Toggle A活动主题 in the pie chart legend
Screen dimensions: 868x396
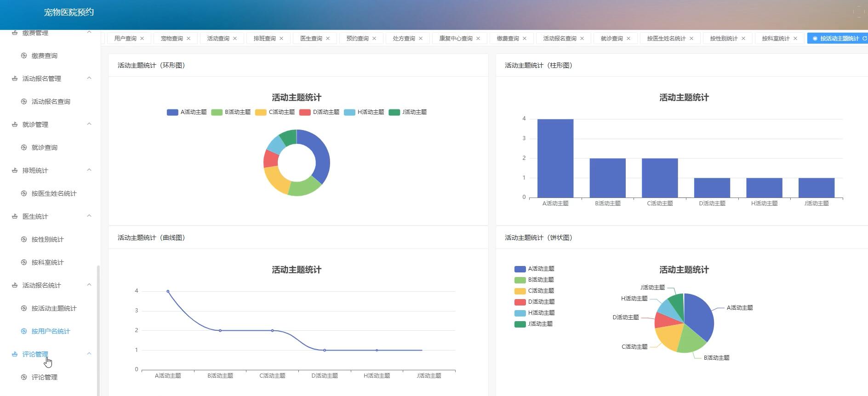click(534, 269)
